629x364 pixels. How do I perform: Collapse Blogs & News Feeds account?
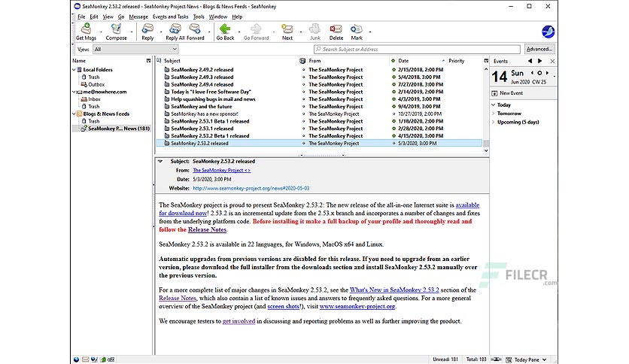[74, 114]
